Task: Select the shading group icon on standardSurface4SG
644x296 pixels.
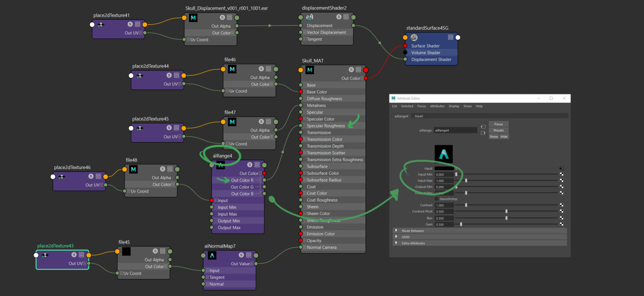Action: point(413,37)
